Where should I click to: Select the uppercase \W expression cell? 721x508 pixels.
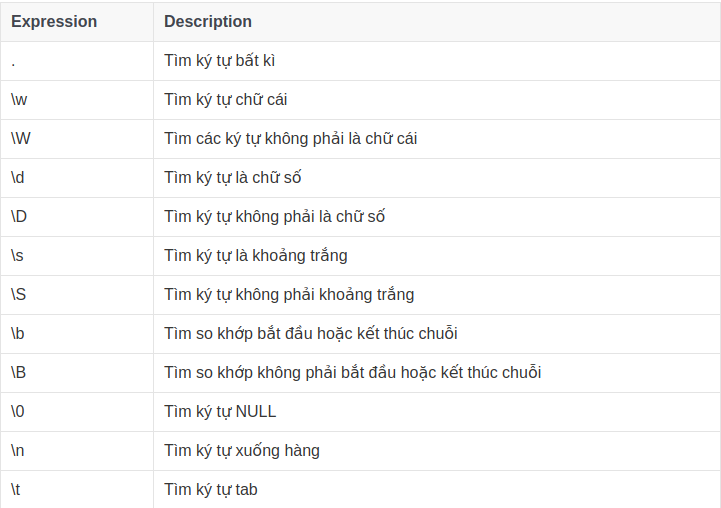[21, 139]
